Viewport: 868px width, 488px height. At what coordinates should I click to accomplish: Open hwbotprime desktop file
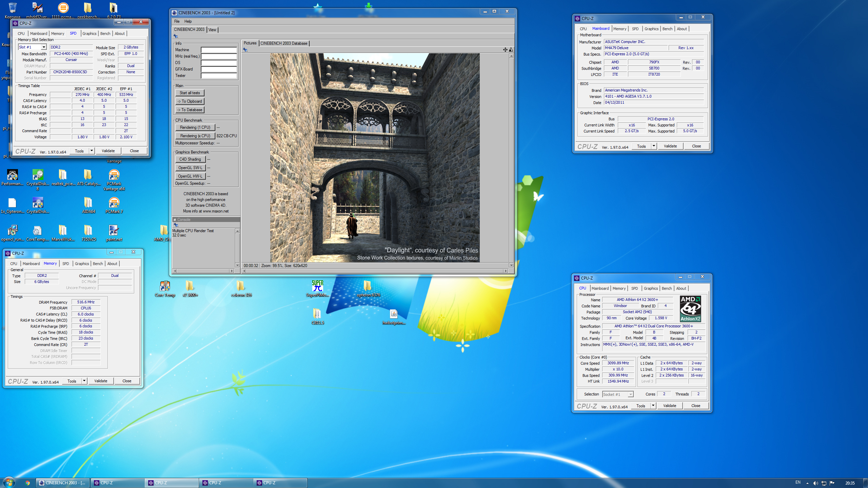click(x=394, y=317)
